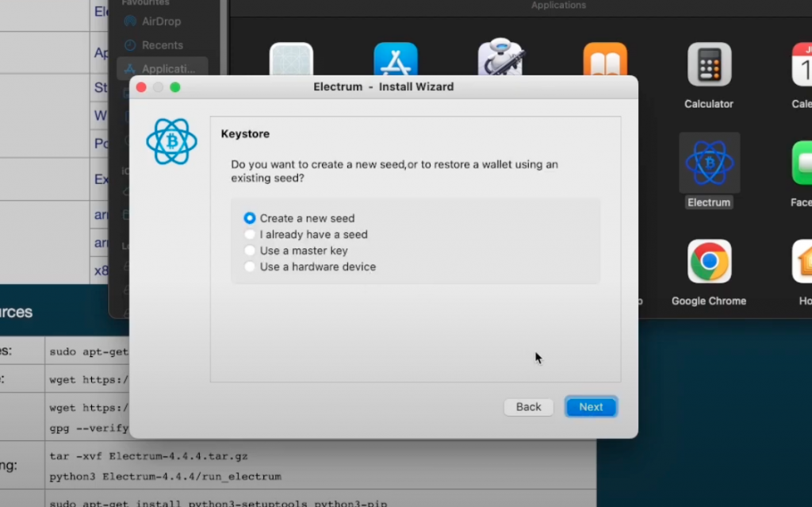
Task: Select the orange Books icon in Finder
Action: pyautogui.click(x=605, y=59)
